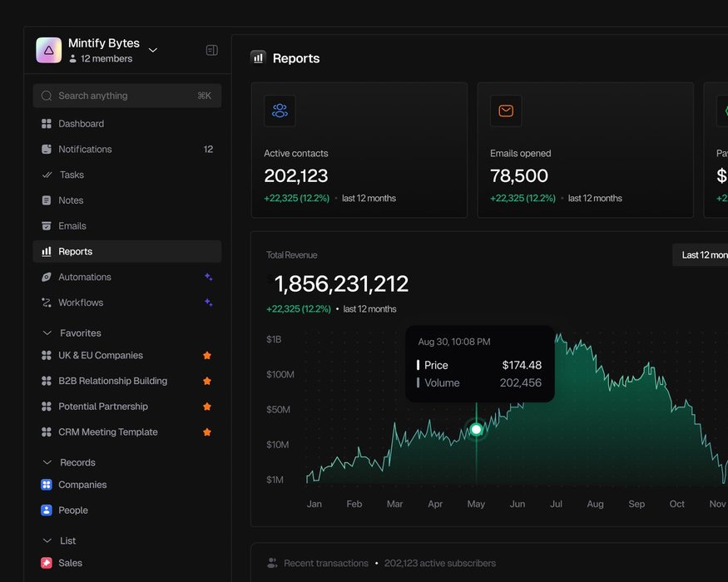The height and width of the screenshot is (582, 728).
Task: Collapse the Records section
Action: pos(47,463)
